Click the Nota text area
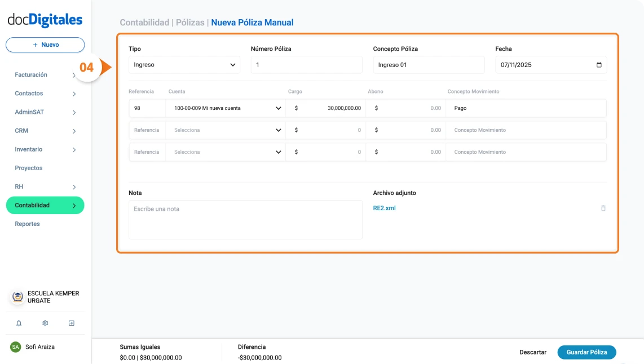 pos(245,220)
